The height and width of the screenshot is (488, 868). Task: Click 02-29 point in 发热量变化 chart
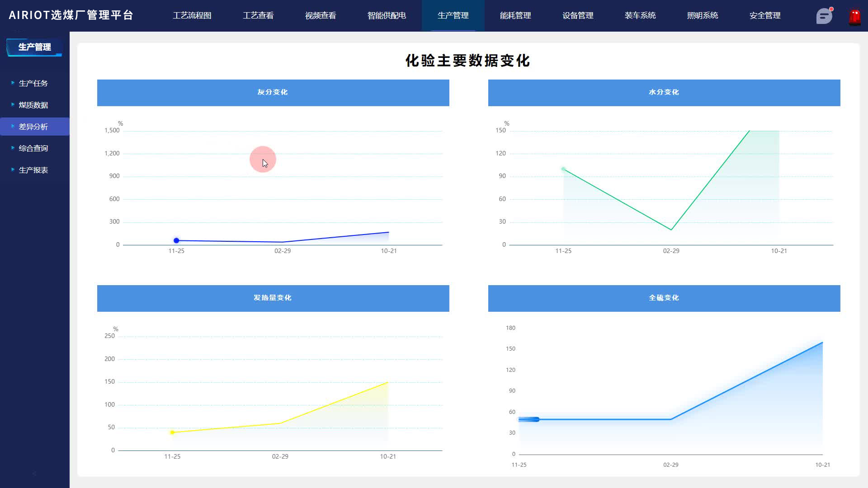click(x=280, y=423)
